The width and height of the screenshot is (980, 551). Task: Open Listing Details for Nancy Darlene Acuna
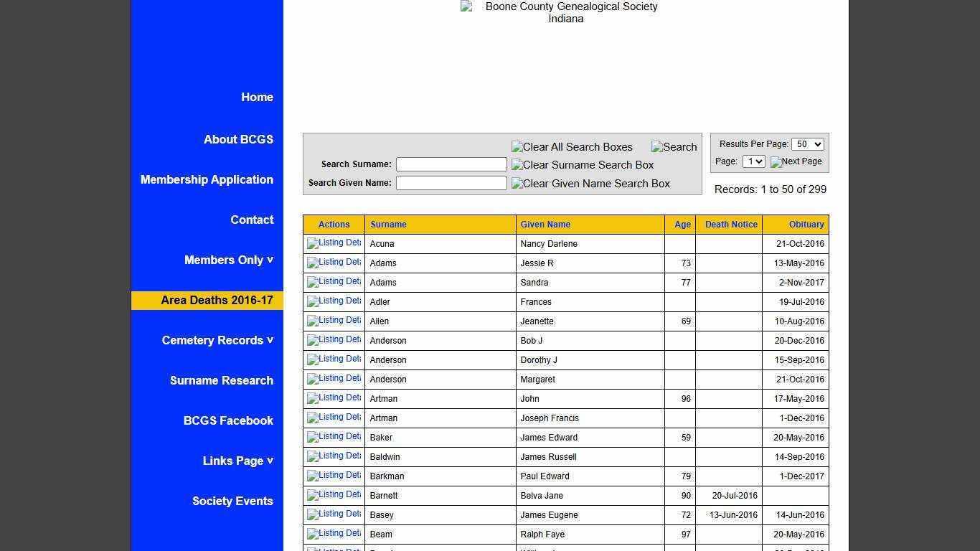[334, 243]
